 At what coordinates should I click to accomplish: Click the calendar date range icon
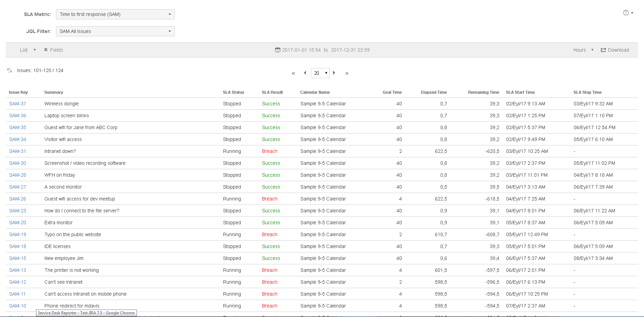click(x=277, y=50)
